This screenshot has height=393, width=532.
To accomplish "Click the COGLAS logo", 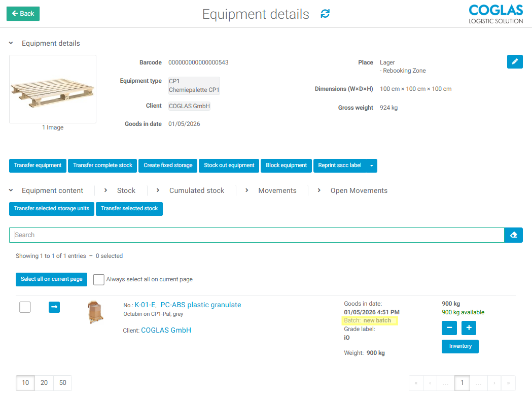I will click(x=495, y=14).
